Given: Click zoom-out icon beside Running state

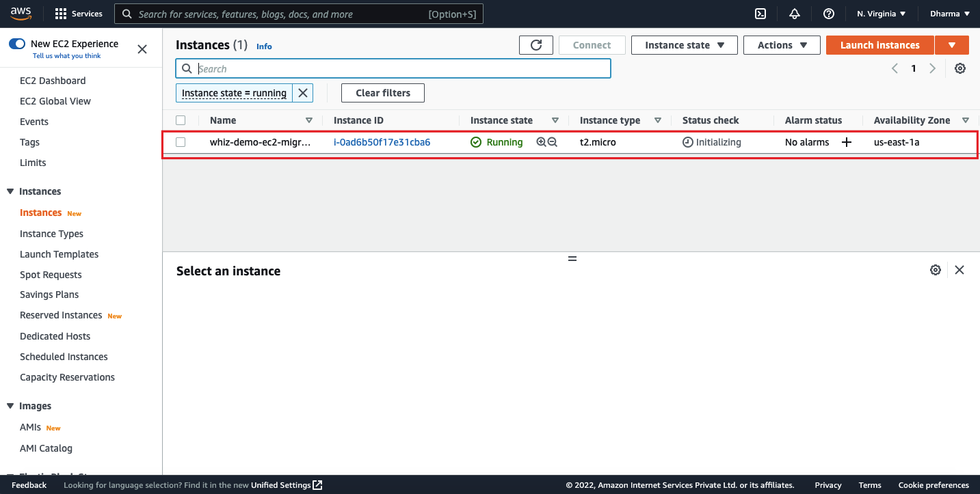Looking at the screenshot, I should (553, 142).
